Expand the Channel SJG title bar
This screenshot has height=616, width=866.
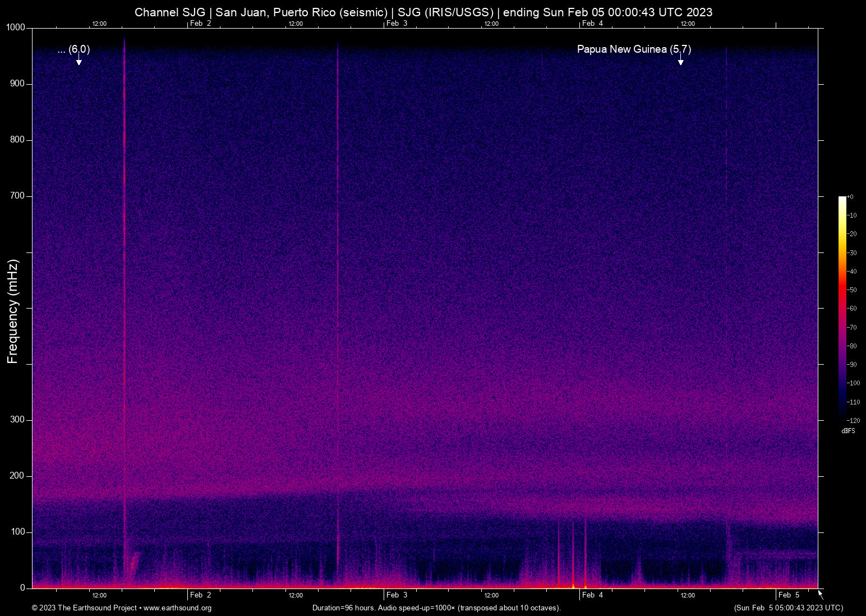[423, 12]
